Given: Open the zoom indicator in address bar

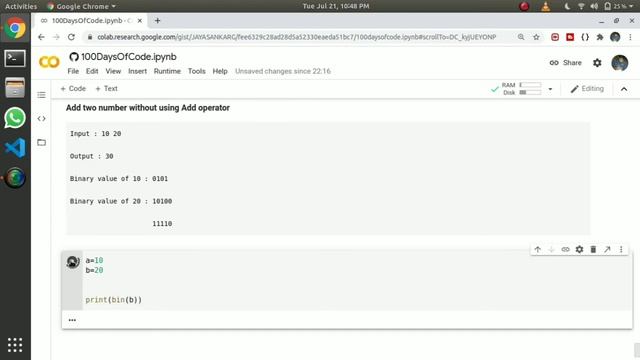Looking at the screenshot, I should tap(521, 37).
